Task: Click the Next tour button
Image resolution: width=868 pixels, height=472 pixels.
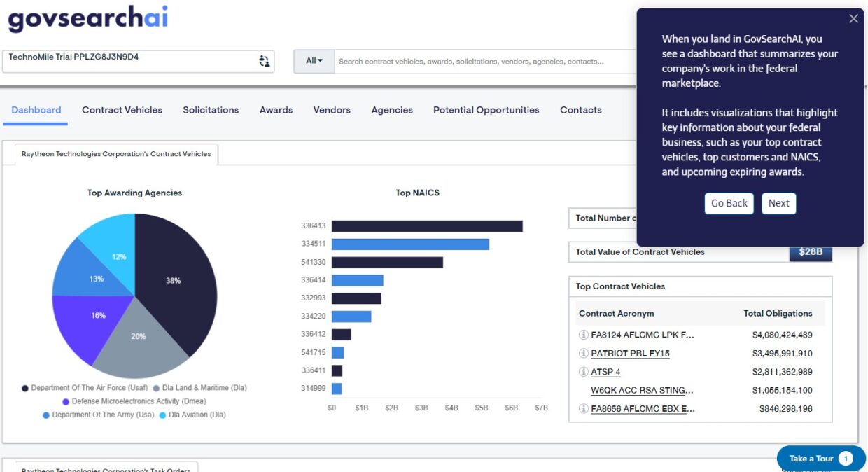Action: [x=779, y=203]
